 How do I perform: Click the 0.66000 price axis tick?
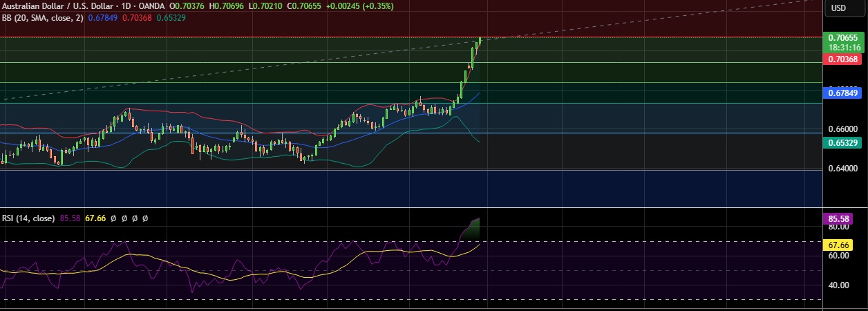pyautogui.click(x=843, y=129)
